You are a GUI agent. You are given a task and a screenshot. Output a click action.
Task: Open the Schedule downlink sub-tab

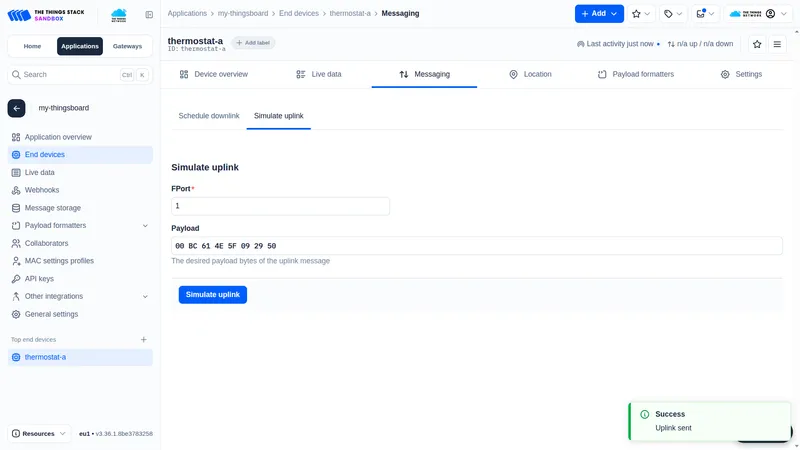point(209,116)
